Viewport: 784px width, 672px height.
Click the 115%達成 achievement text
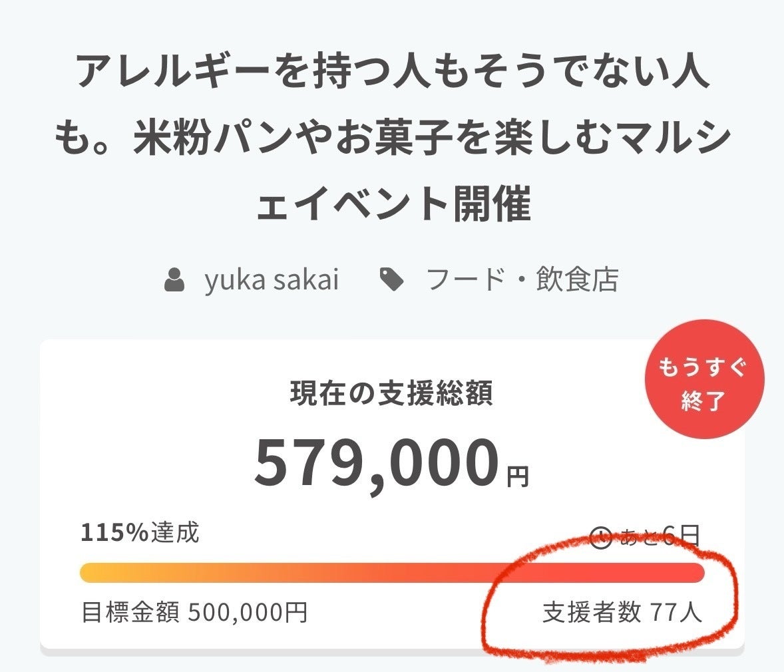click(140, 533)
